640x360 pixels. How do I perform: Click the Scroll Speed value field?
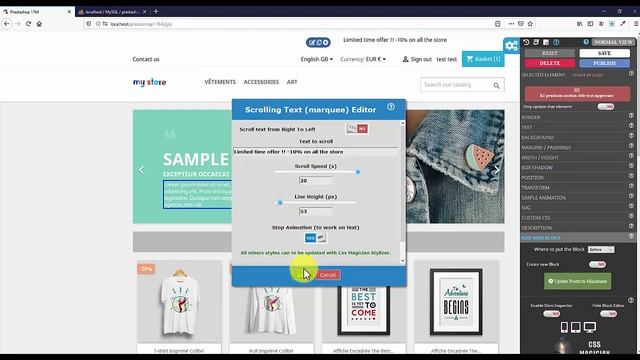(316, 180)
